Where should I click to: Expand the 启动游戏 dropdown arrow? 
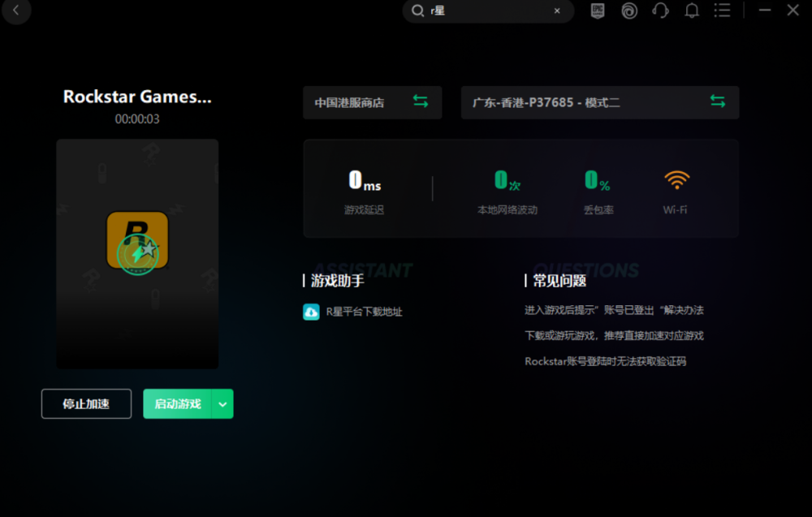[222, 403]
